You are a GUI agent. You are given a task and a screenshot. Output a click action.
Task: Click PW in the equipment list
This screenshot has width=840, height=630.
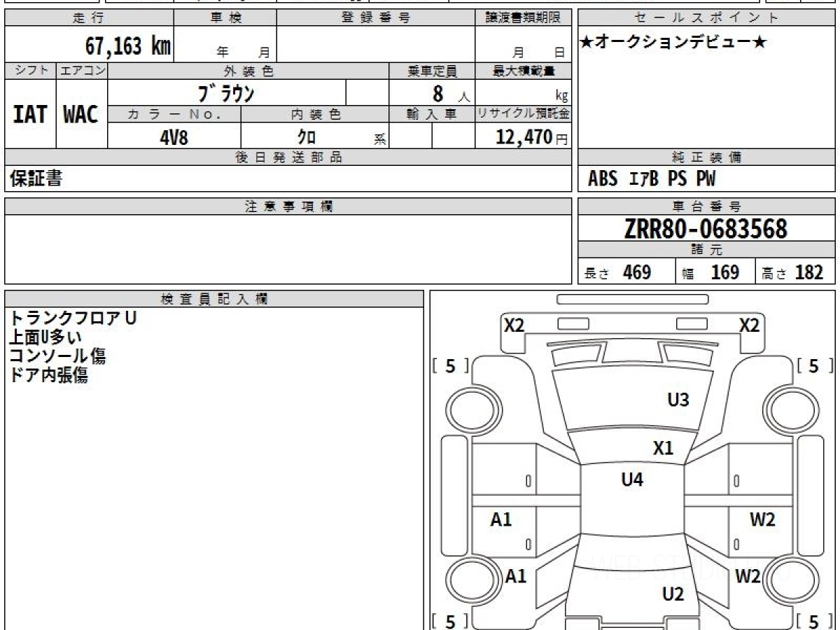[706, 179]
